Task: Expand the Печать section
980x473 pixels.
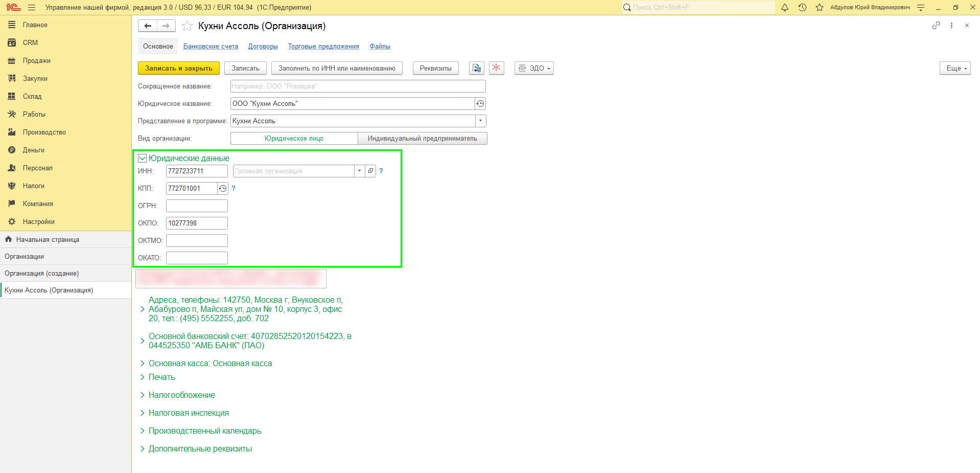Action: click(x=143, y=377)
